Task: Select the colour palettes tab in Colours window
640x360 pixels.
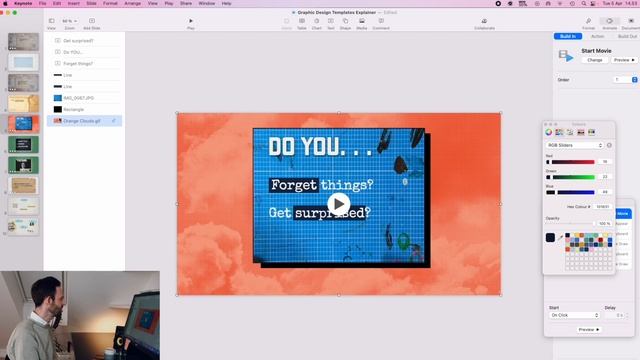Action: click(x=570, y=132)
